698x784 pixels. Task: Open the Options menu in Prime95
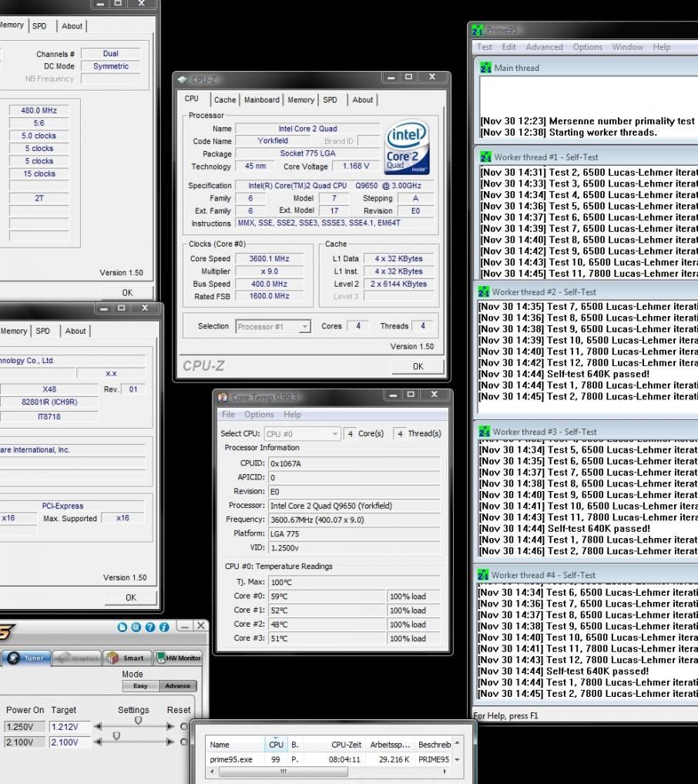click(588, 47)
